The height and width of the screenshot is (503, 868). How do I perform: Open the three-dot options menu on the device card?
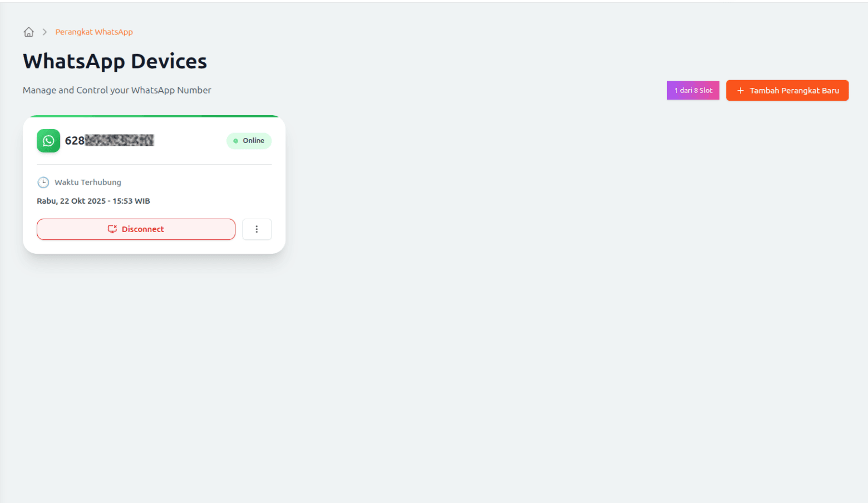click(x=257, y=229)
